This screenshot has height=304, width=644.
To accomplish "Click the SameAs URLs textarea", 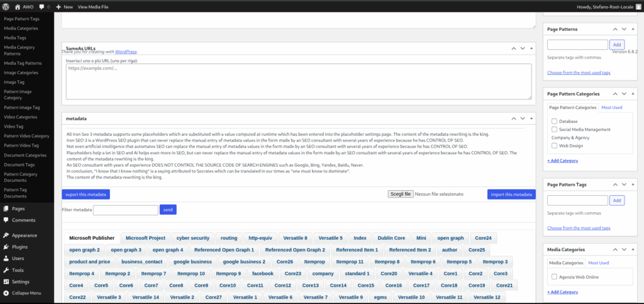I will 299,81.
